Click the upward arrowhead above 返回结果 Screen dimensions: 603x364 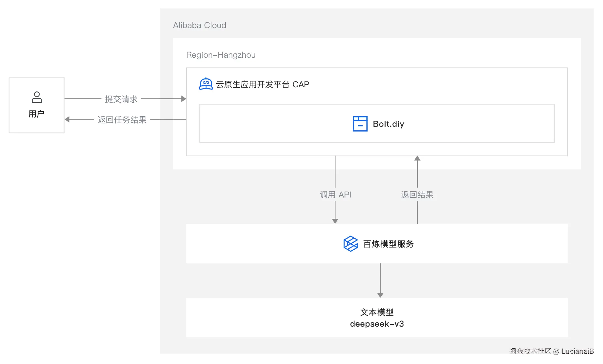pos(417,158)
